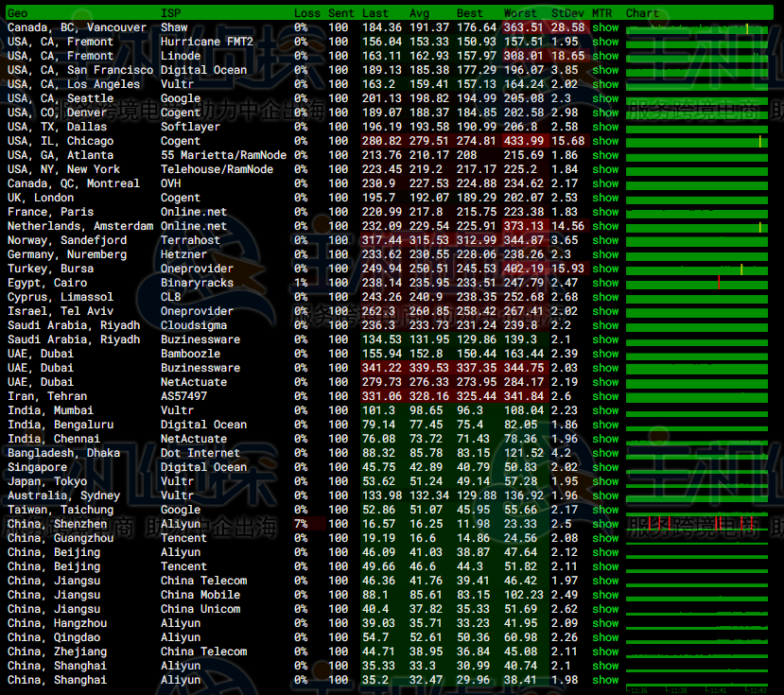This screenshot has width=784, height=695.
Task: Click show for Egypt Cairo Binaryracks row
Action: point(605,283)
